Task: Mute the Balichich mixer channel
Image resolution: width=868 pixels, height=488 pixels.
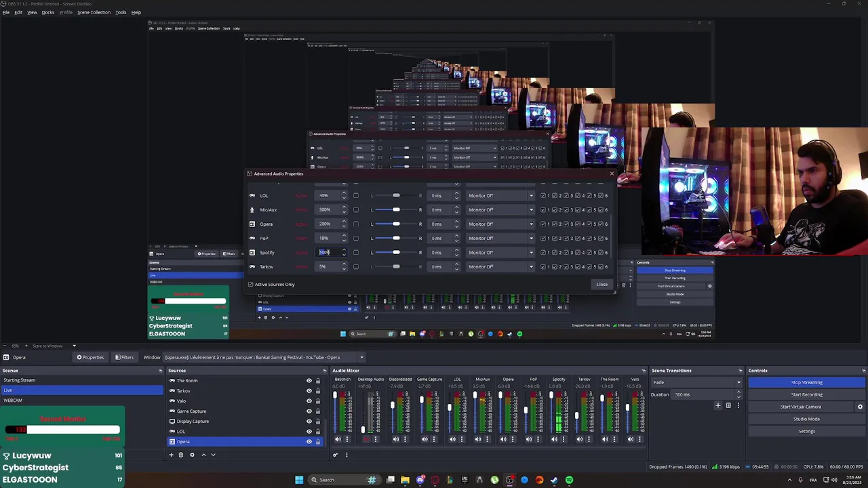Action: (338, 439)
